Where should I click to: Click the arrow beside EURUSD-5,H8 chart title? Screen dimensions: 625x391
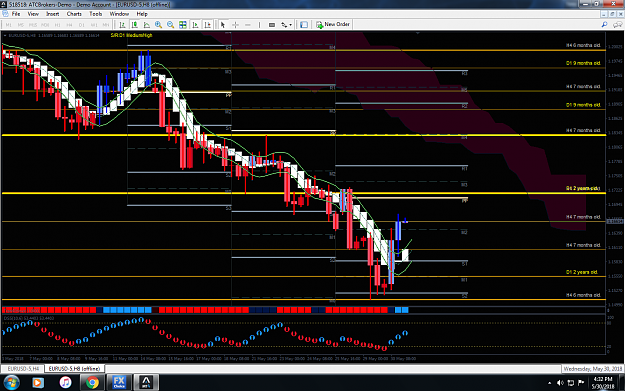[x=5, y=35]
